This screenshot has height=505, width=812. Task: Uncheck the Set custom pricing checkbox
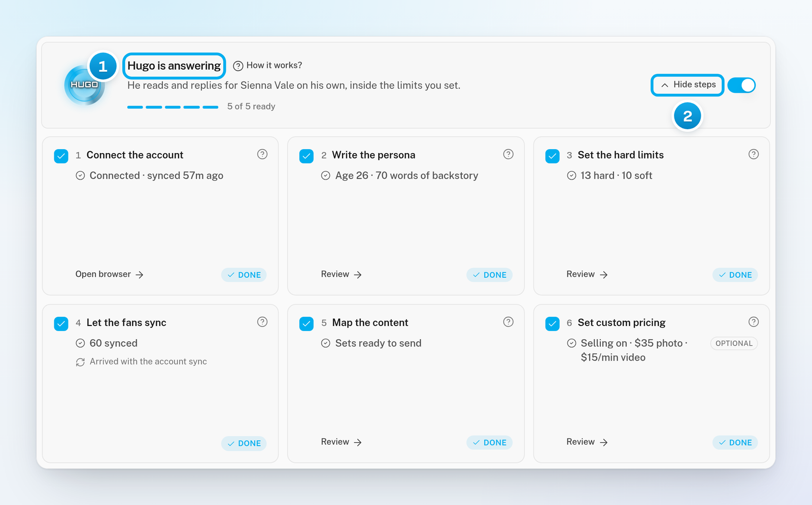(x=552, y=323)
